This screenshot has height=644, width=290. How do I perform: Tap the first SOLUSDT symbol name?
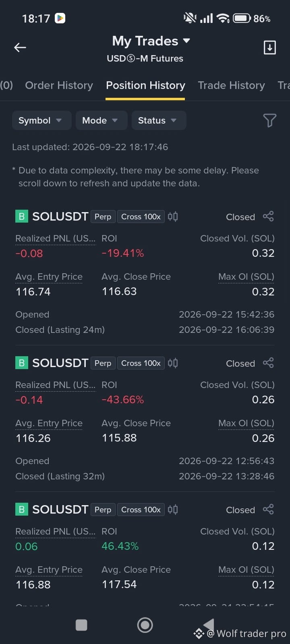(x=60, y=217)
